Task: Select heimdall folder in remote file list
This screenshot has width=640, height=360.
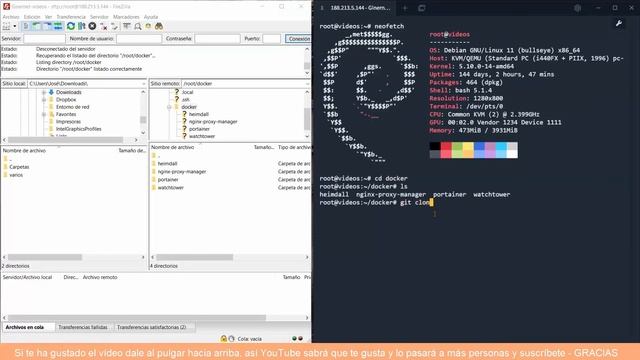Action: [167, 164]
